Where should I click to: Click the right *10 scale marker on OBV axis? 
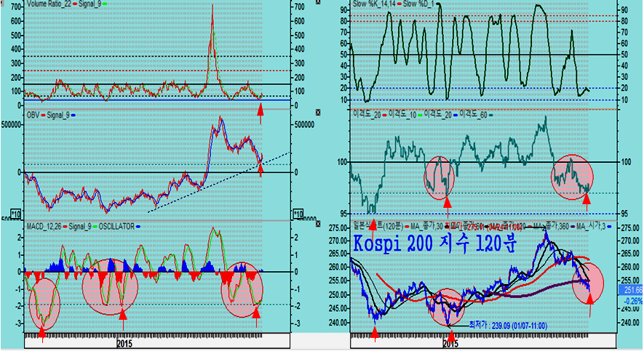(x=297, y=214)
